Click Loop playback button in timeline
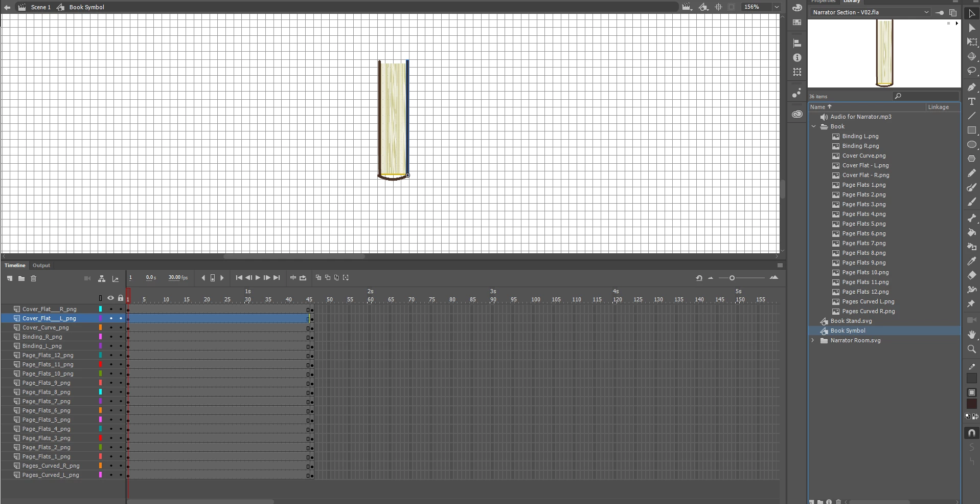This screenshot has width=980, height=504. coord(303,278)
